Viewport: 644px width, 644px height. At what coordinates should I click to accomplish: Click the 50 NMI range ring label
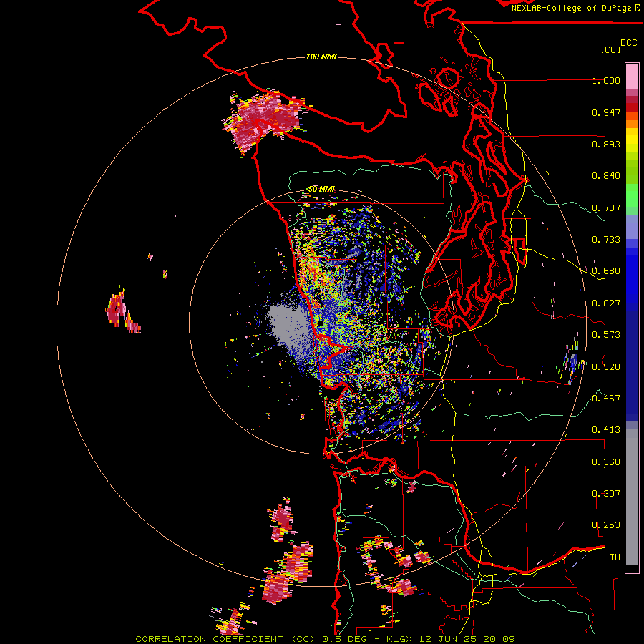point(321,190)
